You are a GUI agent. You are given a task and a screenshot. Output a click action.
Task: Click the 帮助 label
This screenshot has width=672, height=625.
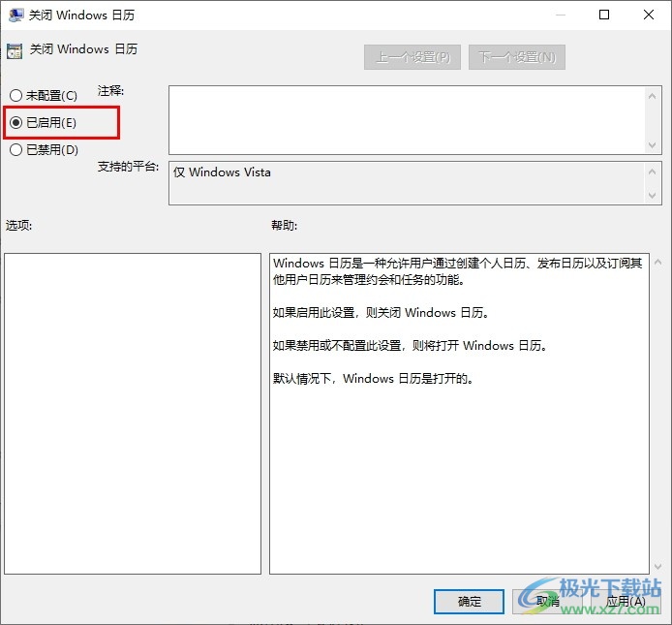click(x=284, y=225)
